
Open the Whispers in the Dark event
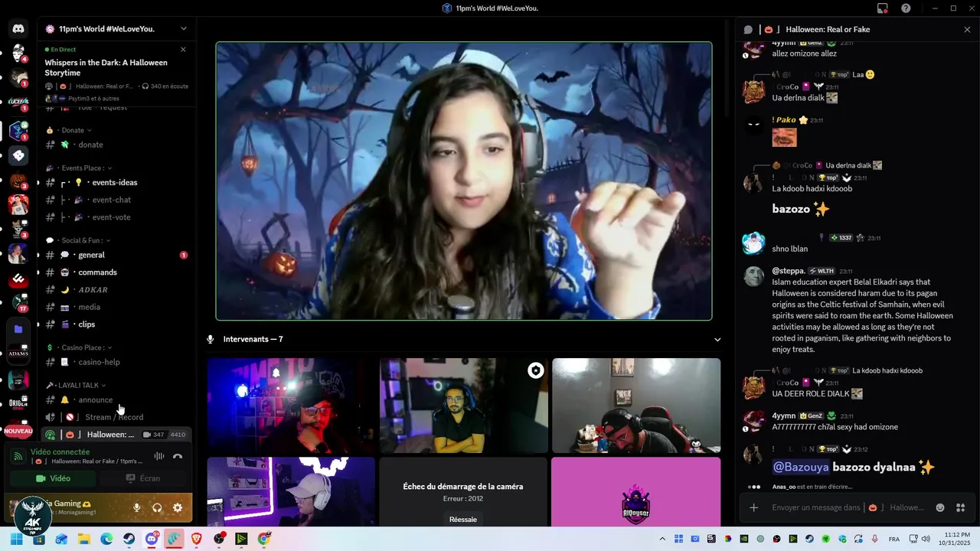[106, 67]
